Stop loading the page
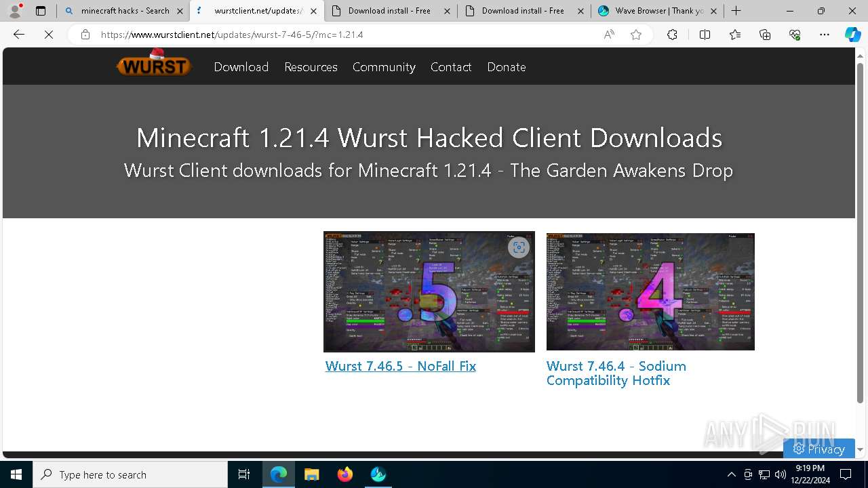Screen dimensions: 868x488 49,35
